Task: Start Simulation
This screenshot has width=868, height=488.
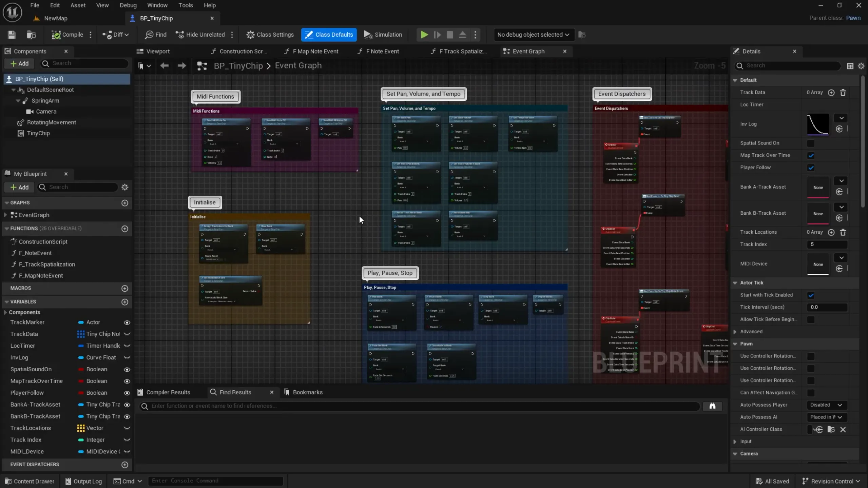Action: 383,35
